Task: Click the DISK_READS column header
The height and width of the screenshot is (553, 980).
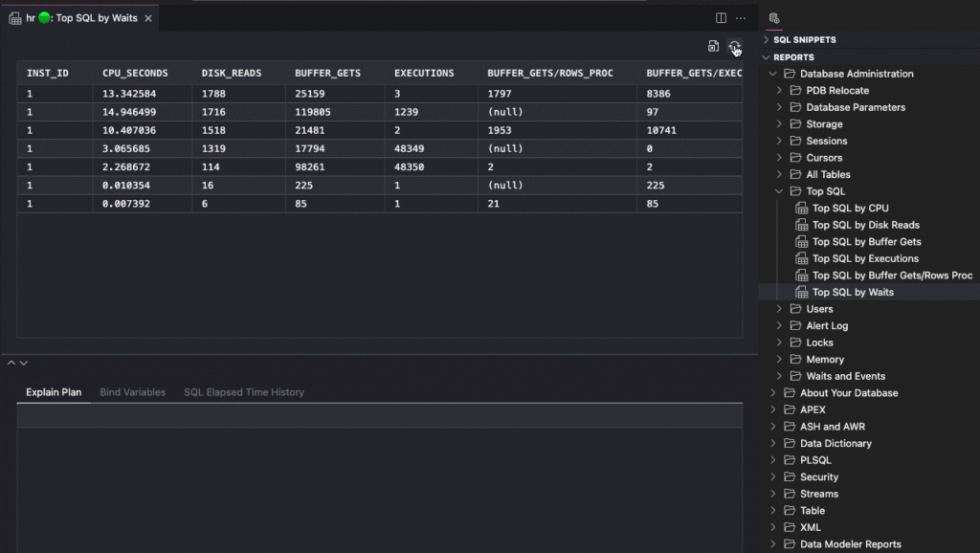Action: (231, 73)
